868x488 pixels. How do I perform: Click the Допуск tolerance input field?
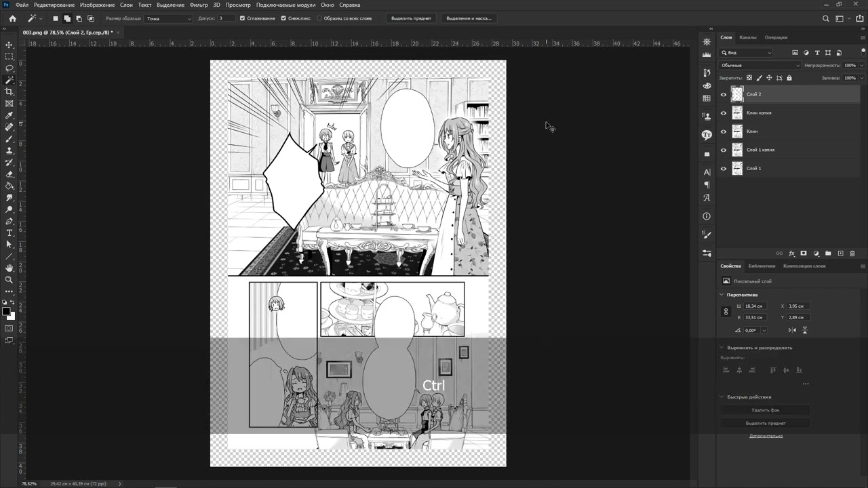[226, 18]
